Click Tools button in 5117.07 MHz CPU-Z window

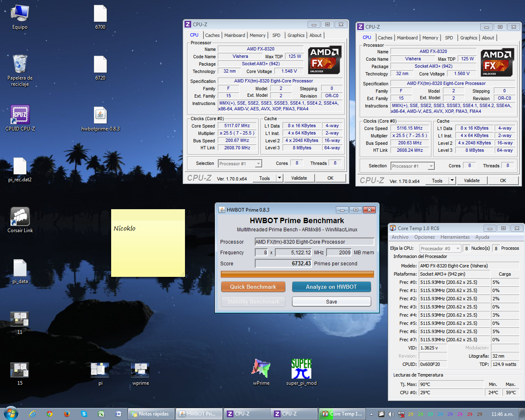[x=265, y=178]
